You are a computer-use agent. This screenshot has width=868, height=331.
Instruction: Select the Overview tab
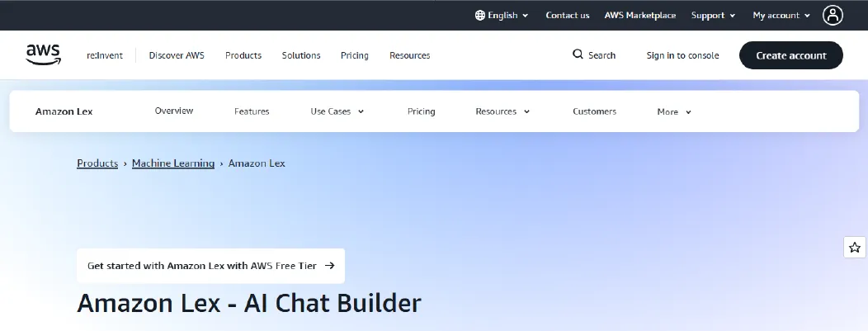click(x=174, y=111)
